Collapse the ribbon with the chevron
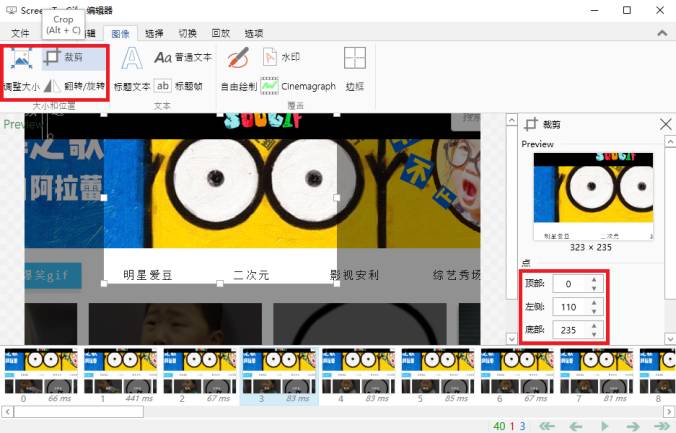676x433 pixels. click(x=662, y=33)
